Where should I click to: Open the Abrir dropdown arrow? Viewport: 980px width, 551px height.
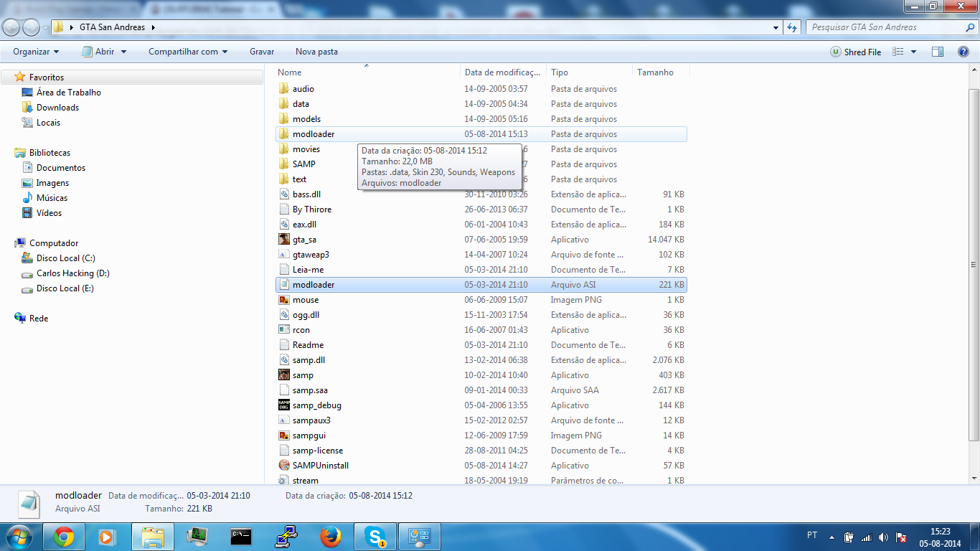[123, 52]
